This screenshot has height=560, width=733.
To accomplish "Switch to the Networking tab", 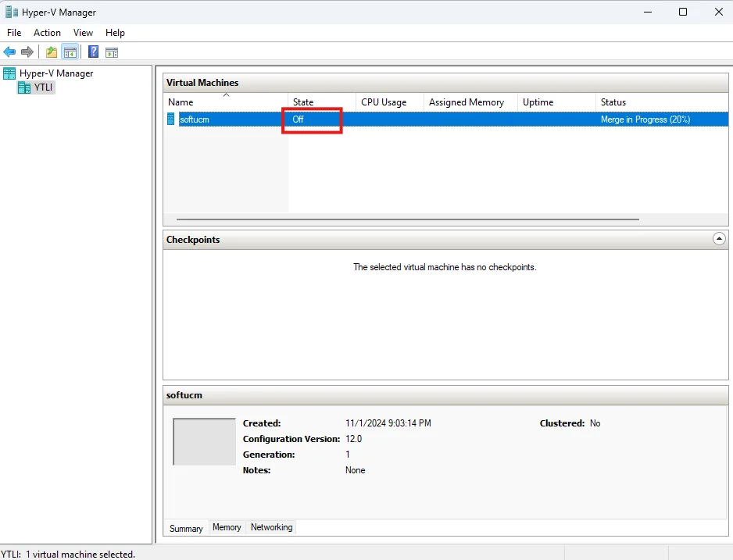I will (x=272, y=527).
